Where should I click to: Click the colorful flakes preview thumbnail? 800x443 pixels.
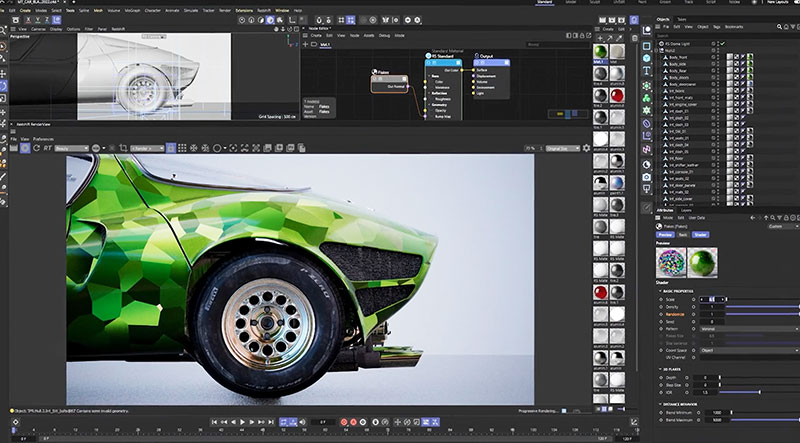pyautogui.click(x=671, y=263)
